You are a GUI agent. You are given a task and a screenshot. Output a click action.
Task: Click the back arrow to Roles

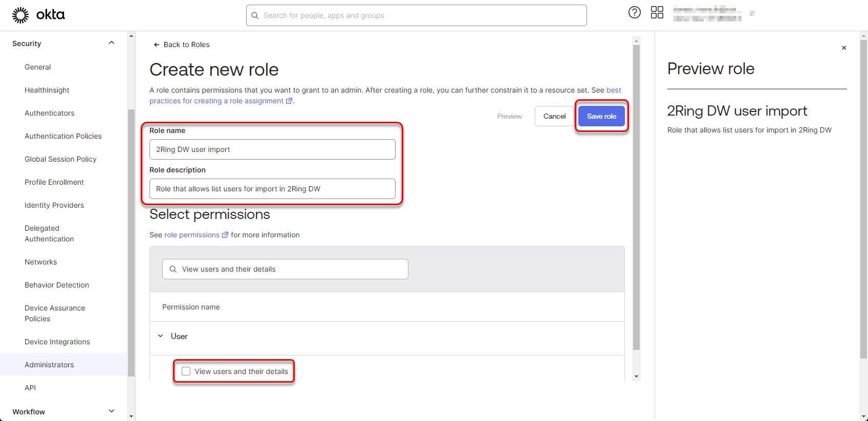pyautogui.click(x=157, y=45)
